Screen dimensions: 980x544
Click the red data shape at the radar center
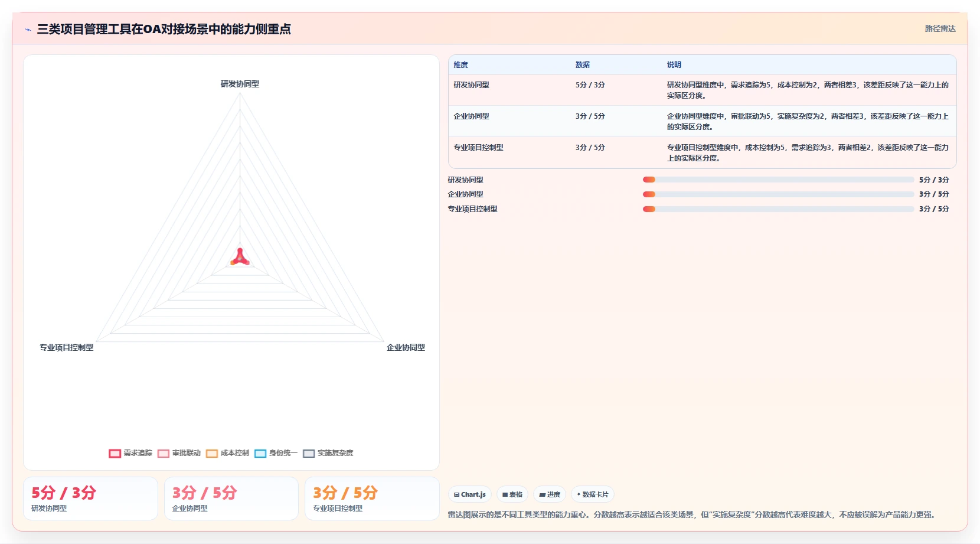(240, 258)
